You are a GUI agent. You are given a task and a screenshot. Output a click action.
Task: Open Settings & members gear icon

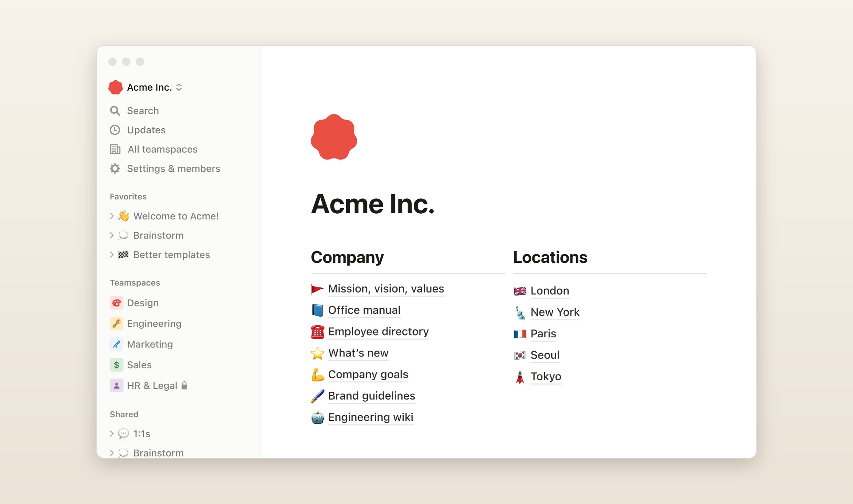point(115,168)
